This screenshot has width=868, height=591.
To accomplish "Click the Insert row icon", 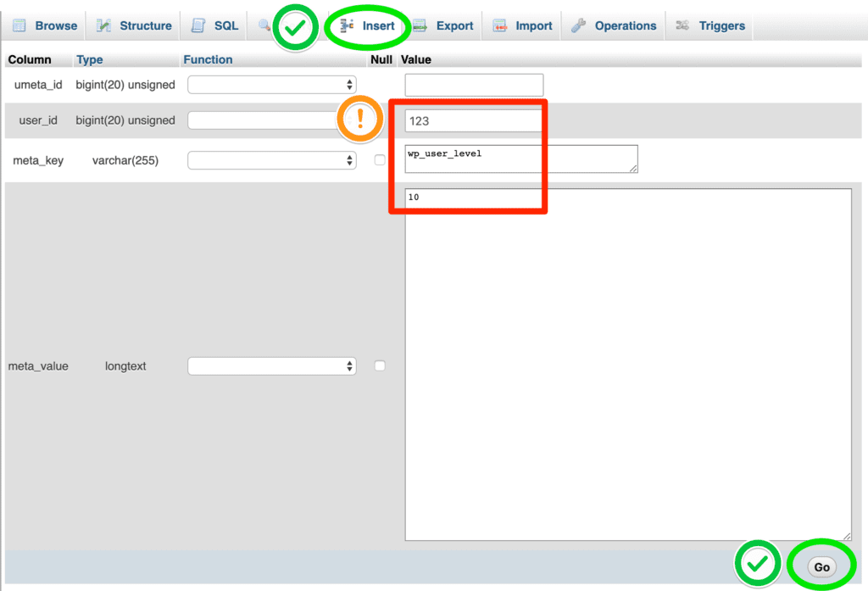I will click(x=347, y=25).
